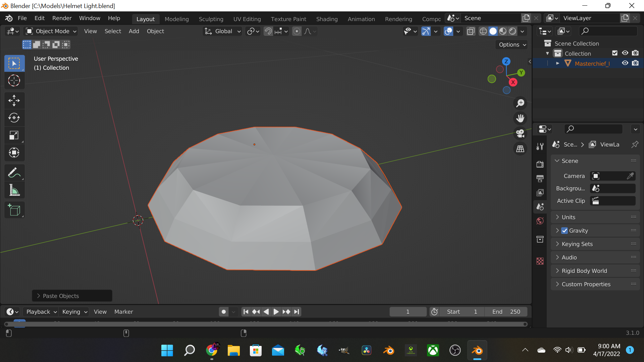Select the Rotate tool

[14, 118]
